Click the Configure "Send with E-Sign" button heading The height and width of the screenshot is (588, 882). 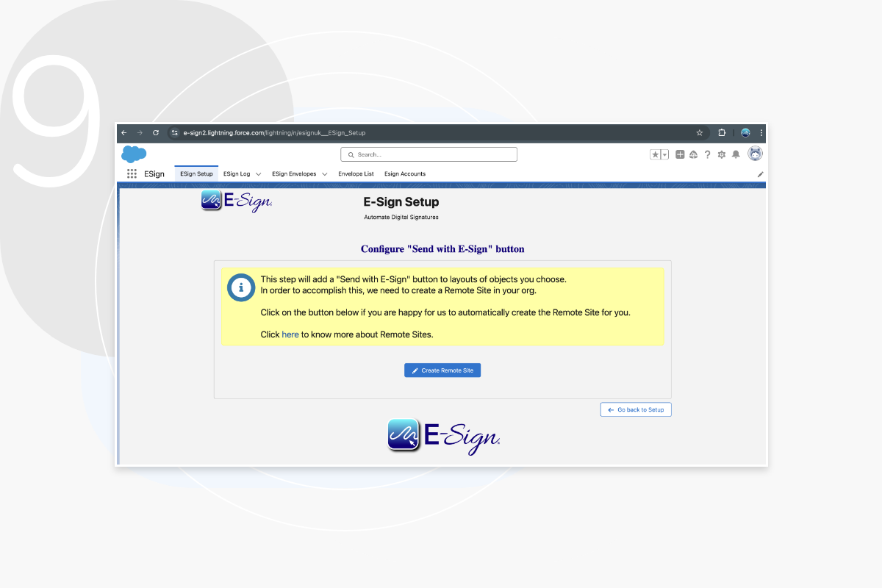[442, 249]
